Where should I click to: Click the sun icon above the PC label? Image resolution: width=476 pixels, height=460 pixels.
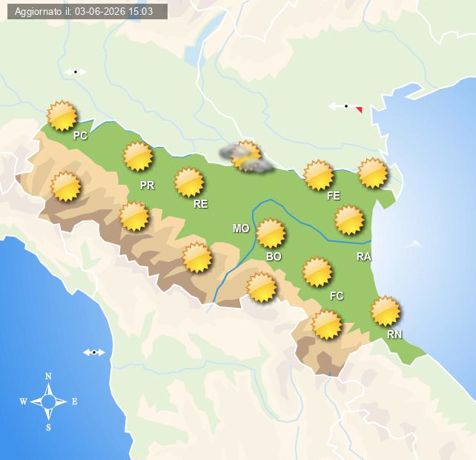(x=62, y=116)
